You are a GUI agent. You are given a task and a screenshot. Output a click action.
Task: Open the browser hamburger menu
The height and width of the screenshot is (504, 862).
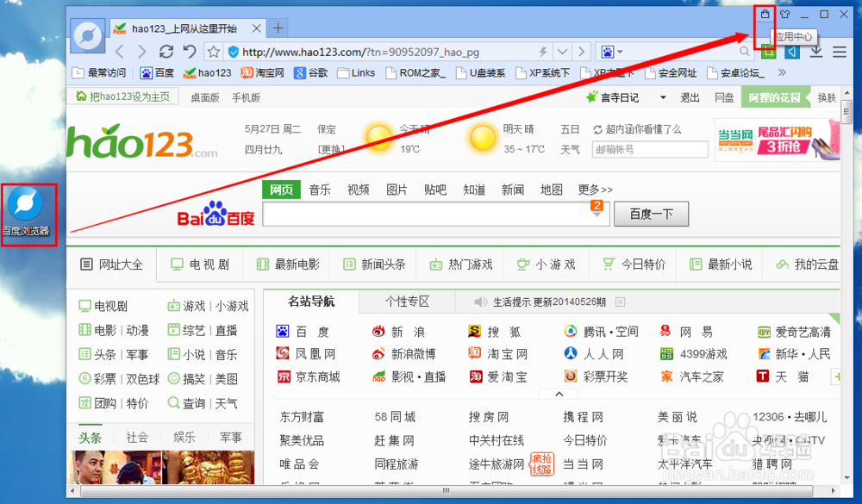point(840,52)
